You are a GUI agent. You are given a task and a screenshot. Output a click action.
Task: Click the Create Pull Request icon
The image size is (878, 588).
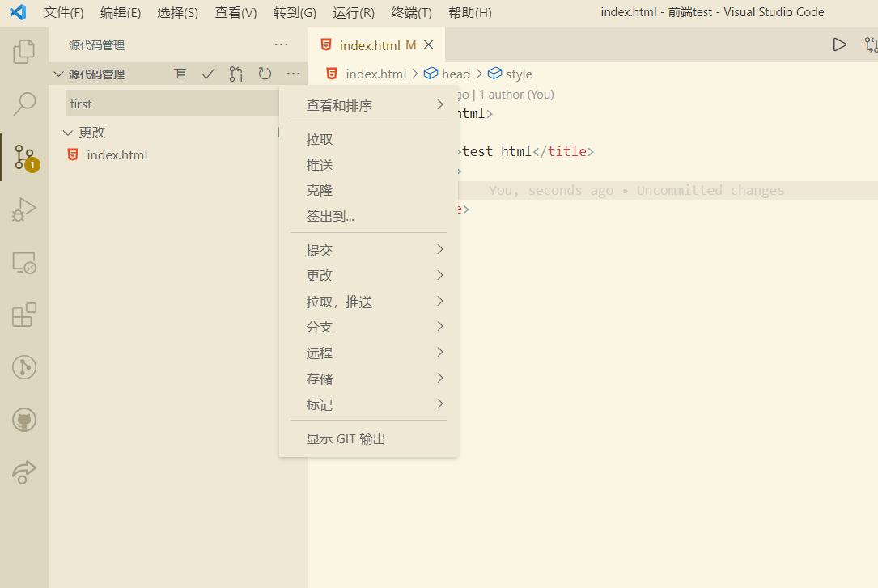point(236,74)
